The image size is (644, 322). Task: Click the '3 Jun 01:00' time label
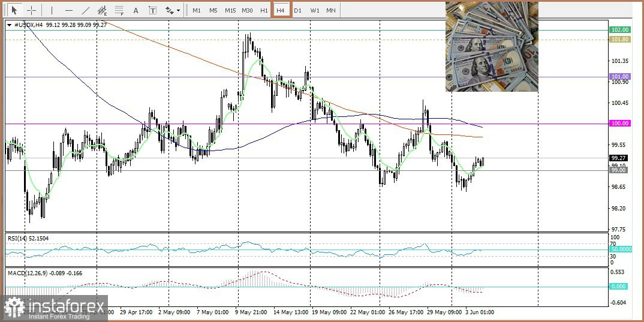480,312
